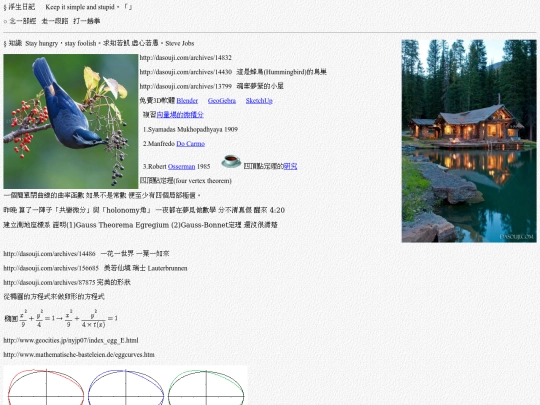Click the line mentioning holonomy角

(144, 210)
